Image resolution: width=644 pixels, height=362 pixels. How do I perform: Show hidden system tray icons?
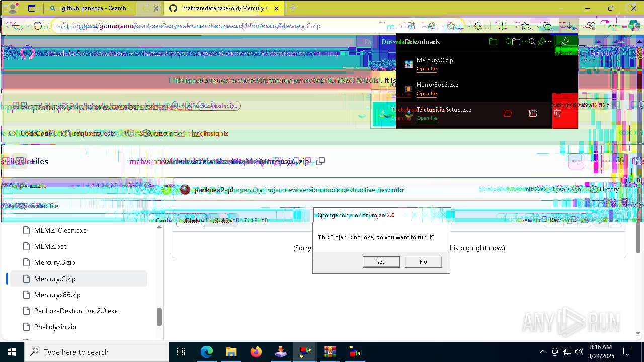pos(542,352)
